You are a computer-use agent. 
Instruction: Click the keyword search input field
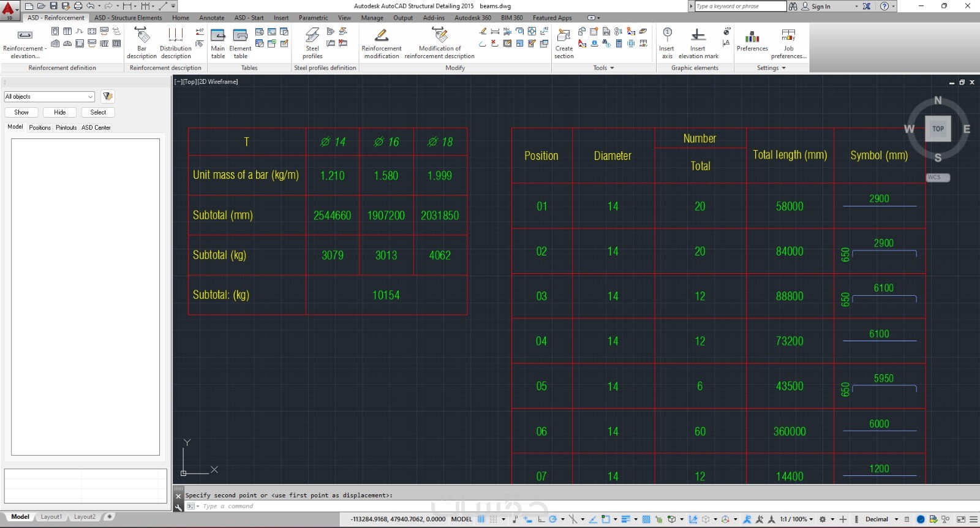[740, 6]
